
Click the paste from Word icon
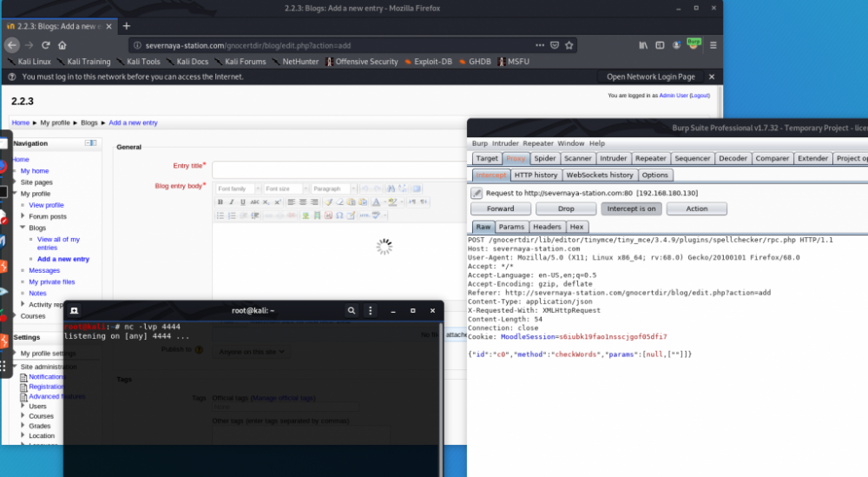pyautogui.click(x=363, y=202)
